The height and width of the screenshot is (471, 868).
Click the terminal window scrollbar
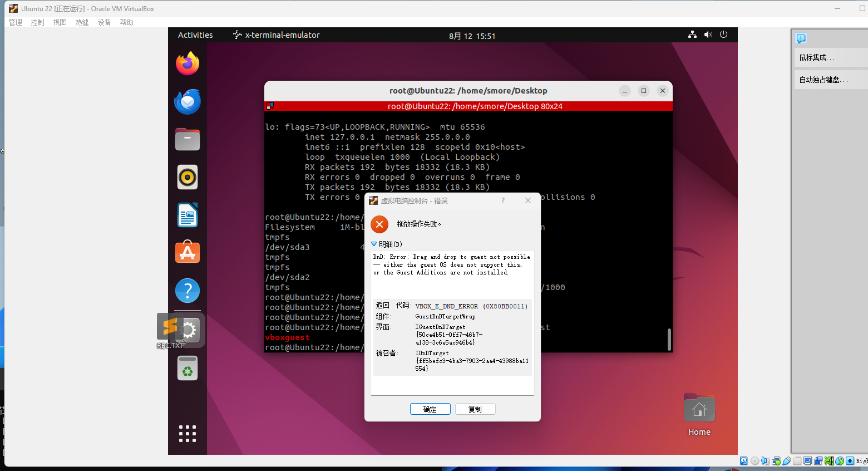[669, 339]
